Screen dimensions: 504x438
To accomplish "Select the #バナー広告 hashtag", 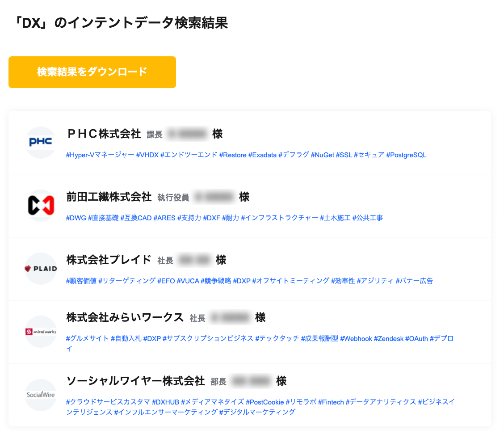I will pyautogui.click(x=414, y=281).
